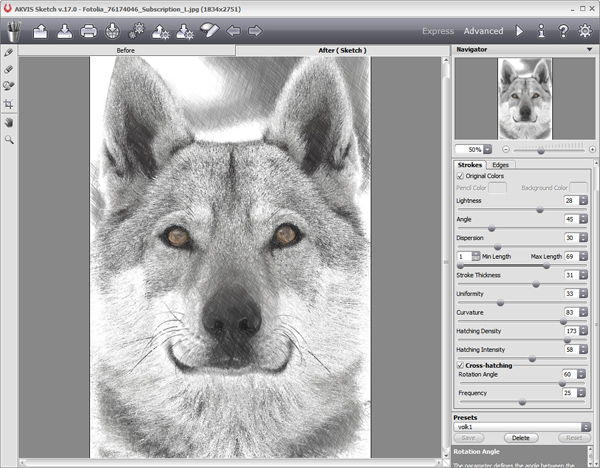Select the Zoom magnifier tool
The height and width of the screenshot is (468, 600).
pyautogui.click(x=9, y=140)
